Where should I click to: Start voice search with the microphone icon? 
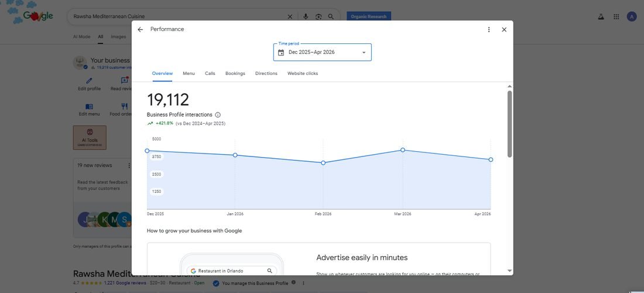point(306,17)
